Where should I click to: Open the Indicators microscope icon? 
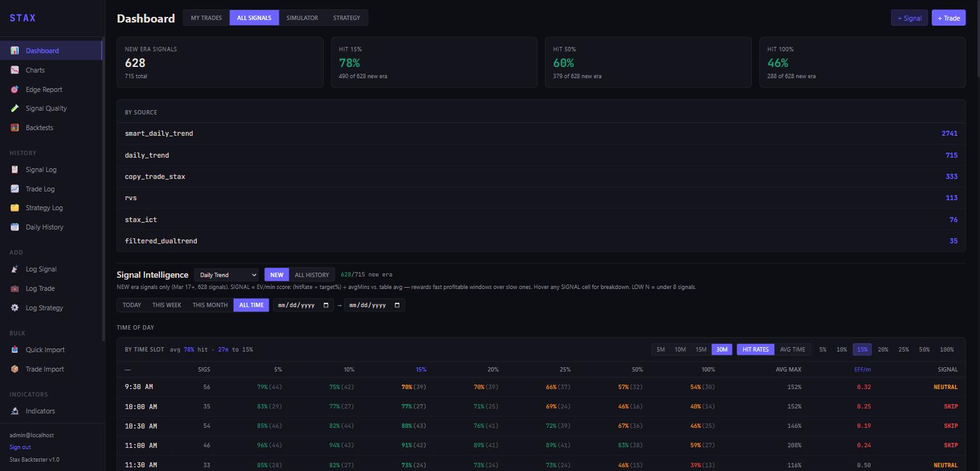[14, 411]
